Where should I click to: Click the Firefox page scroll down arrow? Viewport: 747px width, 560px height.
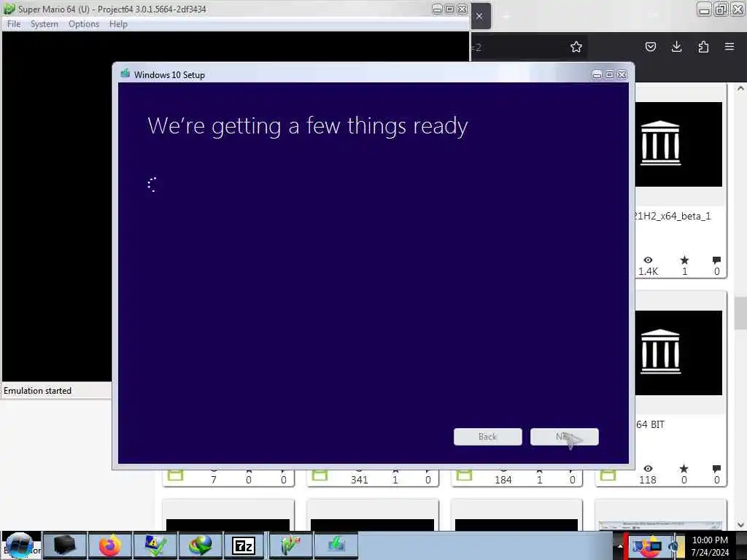(740, 525)
